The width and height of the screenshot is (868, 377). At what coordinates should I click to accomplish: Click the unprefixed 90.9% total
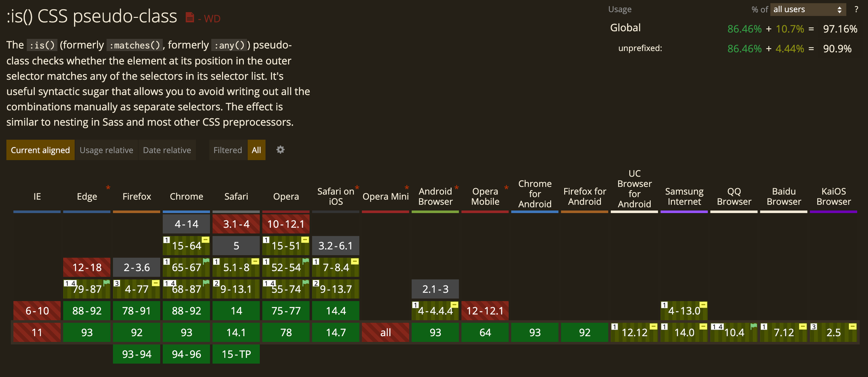click(x=837, y=49)
